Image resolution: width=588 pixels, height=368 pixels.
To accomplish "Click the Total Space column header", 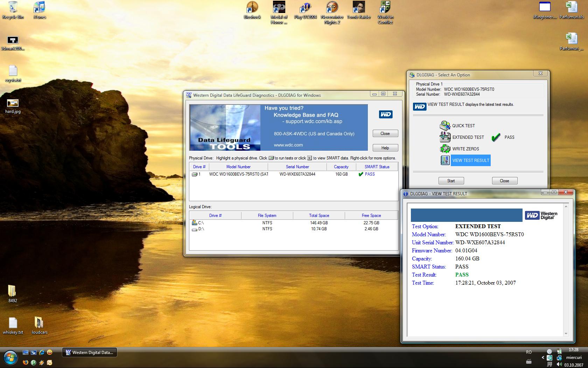I will pyautogui.click(x=319, y=216).
